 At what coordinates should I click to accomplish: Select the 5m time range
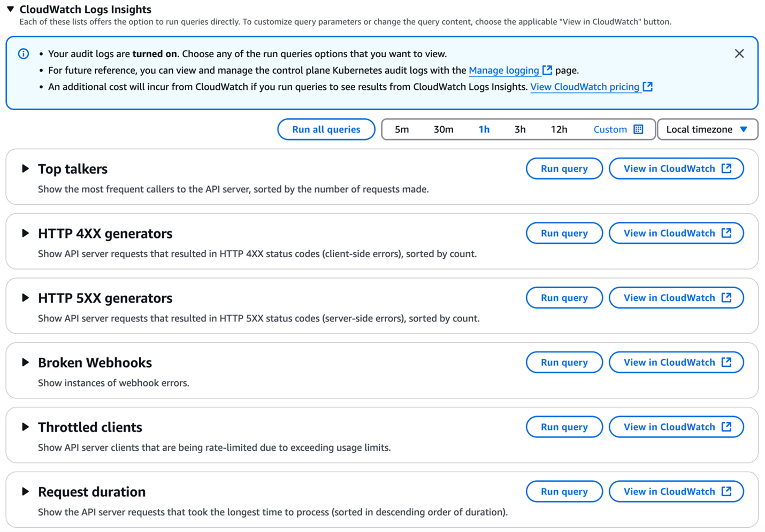(402, 129)
